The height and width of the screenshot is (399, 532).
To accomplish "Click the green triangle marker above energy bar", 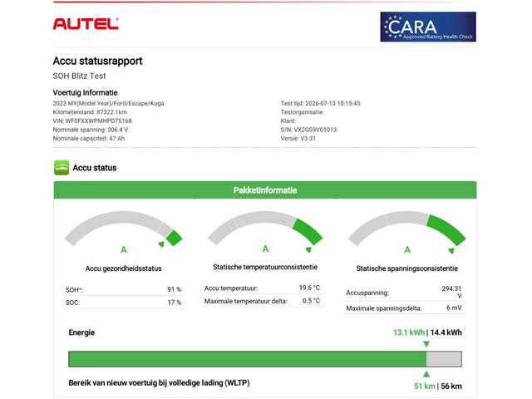I will pyautogui.click(x=426, y=344).
